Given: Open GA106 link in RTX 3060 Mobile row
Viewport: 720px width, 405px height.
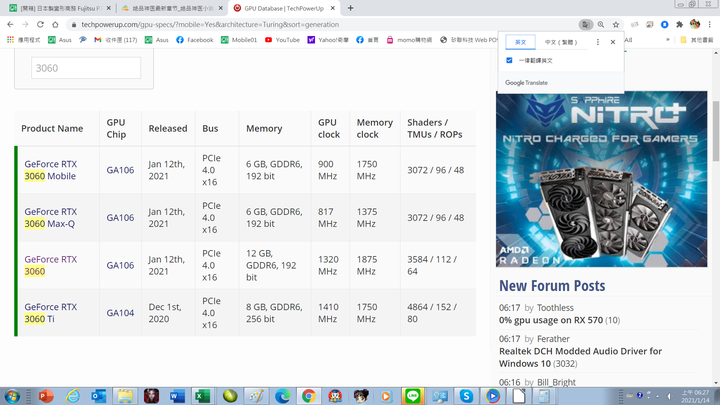Looking at the screenshot, I should (x=120, y=170).
